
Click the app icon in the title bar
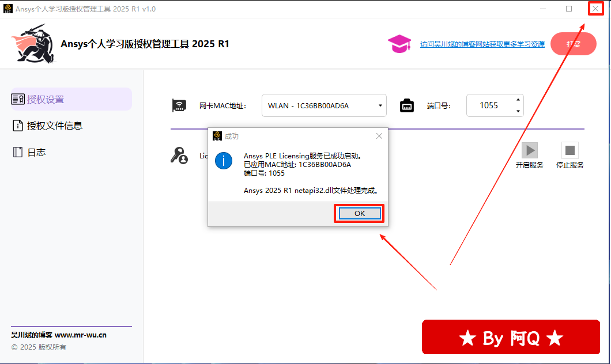(x=8, y=9)
